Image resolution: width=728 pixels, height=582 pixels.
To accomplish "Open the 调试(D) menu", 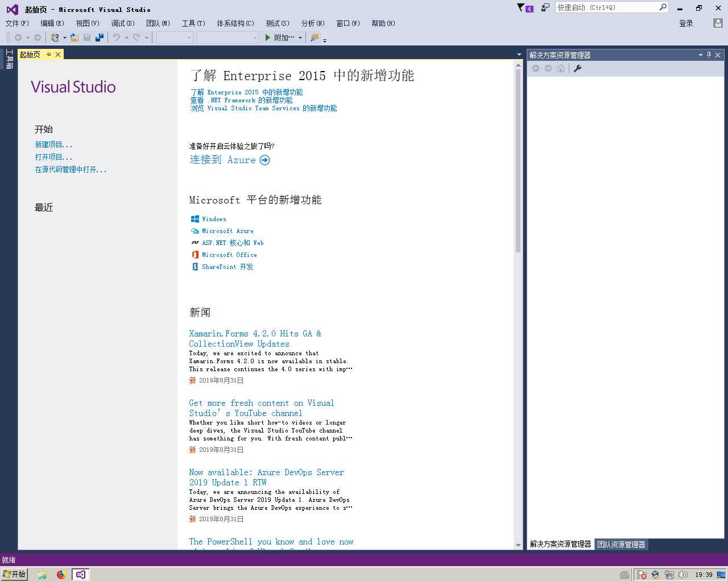I will [x=123, y=23].
